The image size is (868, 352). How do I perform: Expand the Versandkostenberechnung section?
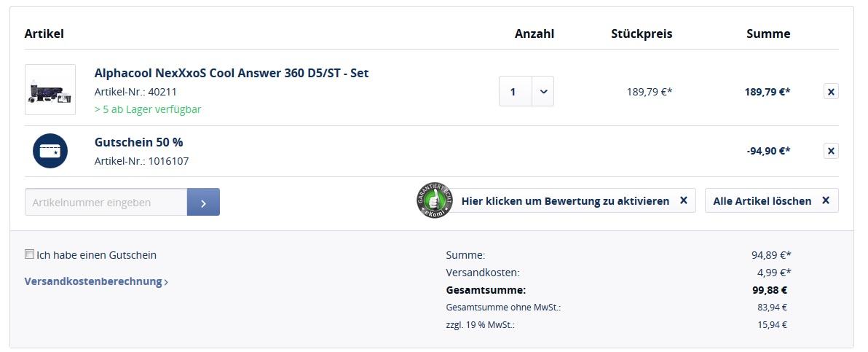(96, 281)
